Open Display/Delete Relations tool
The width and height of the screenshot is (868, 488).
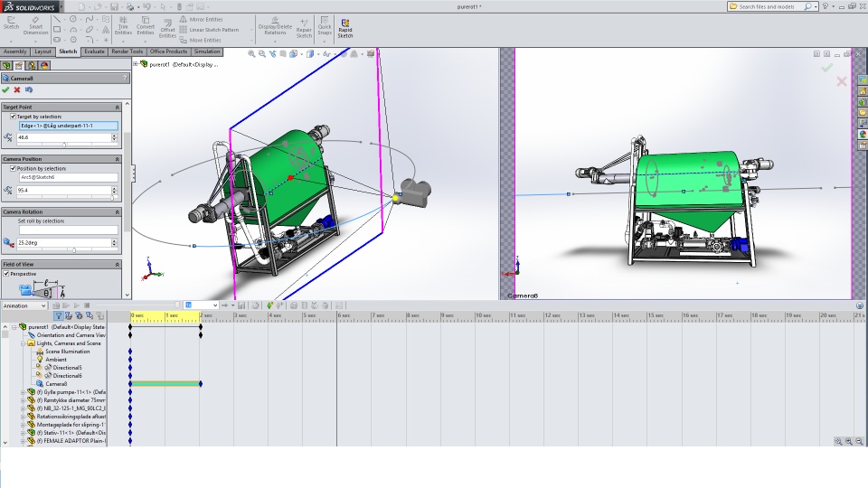[275, 25]
